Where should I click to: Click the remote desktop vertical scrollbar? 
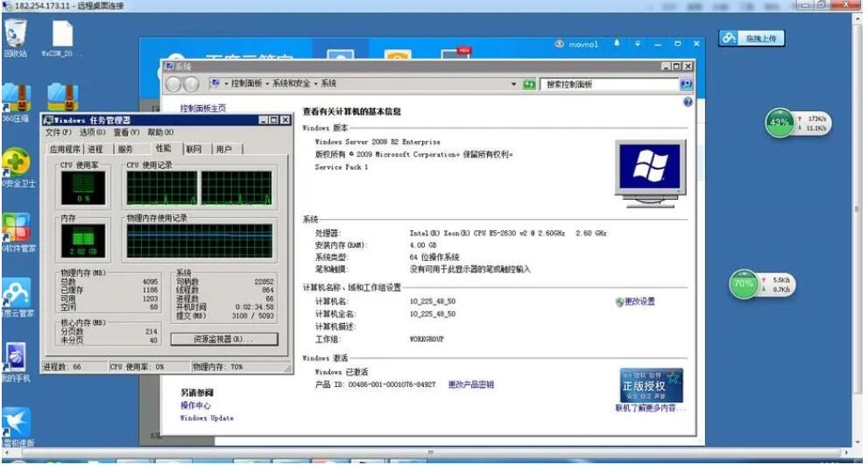pos(858,210)
